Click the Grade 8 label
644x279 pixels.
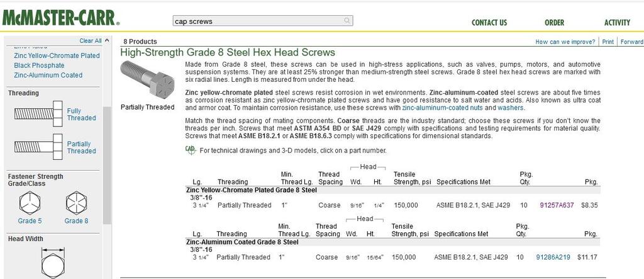[x=76, y=221]
